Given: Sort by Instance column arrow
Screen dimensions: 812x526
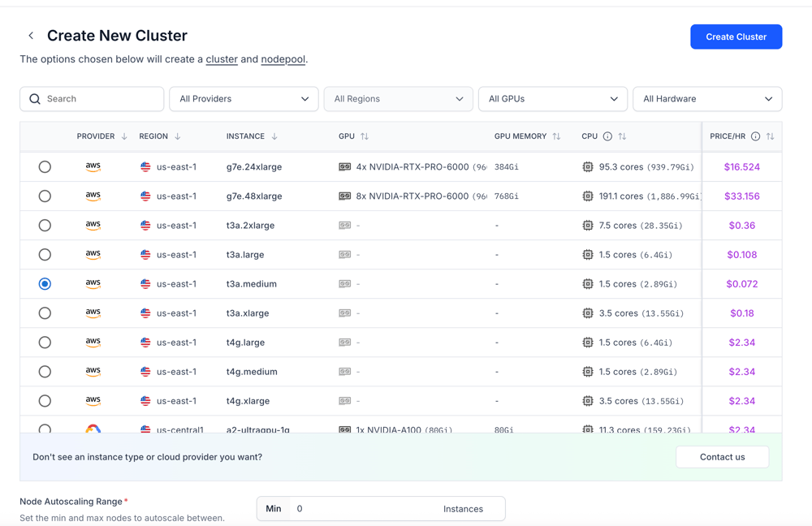Looking at the screenshot, I should pyautogui.click(x=274, y=136).
